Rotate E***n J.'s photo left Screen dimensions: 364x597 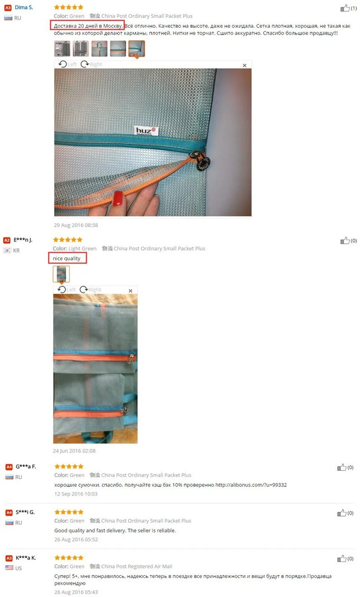point(66,289)
